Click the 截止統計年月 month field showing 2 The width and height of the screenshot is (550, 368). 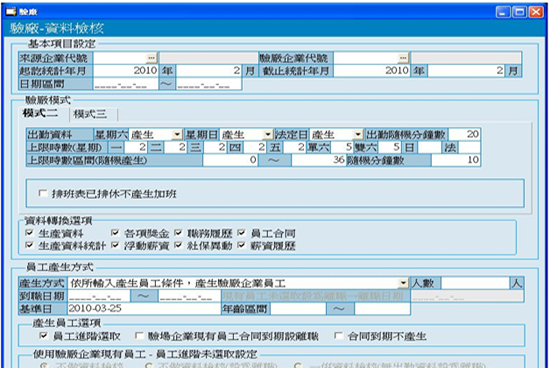tap(466, 71)
